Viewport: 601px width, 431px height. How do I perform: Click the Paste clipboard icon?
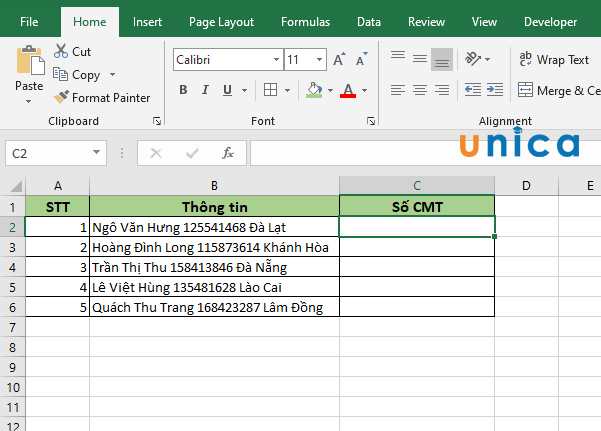click(30, 61)
